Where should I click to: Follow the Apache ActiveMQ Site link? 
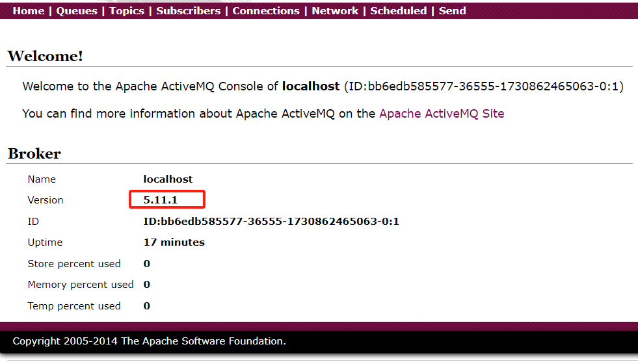442,114
